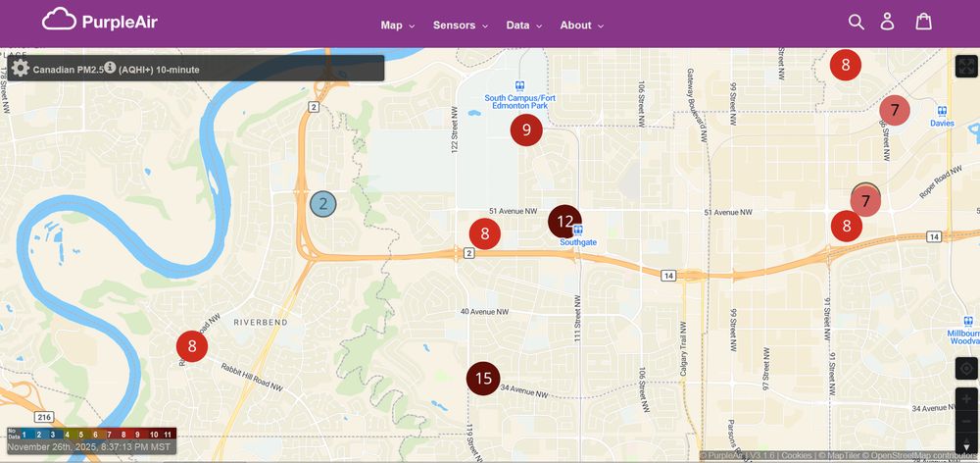Screen dimensions: 980x463
Task: Click South Campus/Fort Edmonton Park transit icon
Action: click(x=519, y=85)
